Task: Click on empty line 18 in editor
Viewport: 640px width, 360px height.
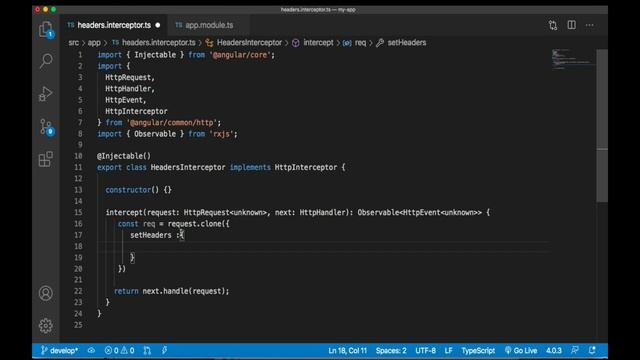Action: [322, 246]
